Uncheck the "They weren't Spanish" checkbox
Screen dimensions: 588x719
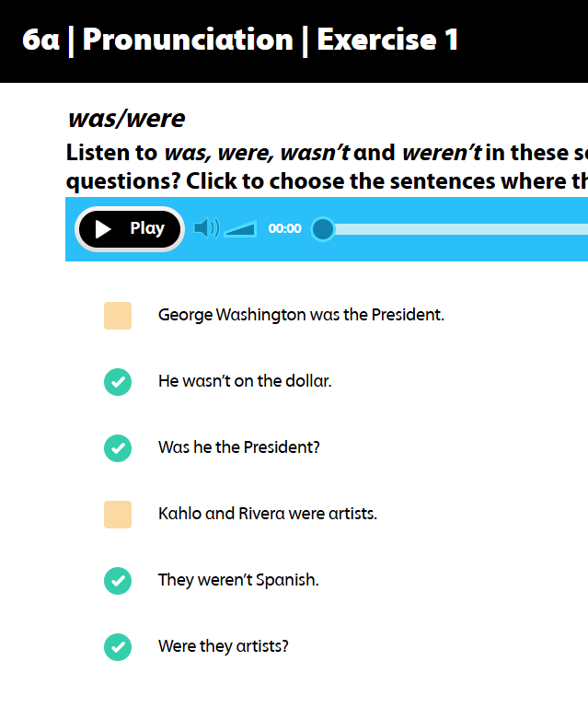coord(118,580)
